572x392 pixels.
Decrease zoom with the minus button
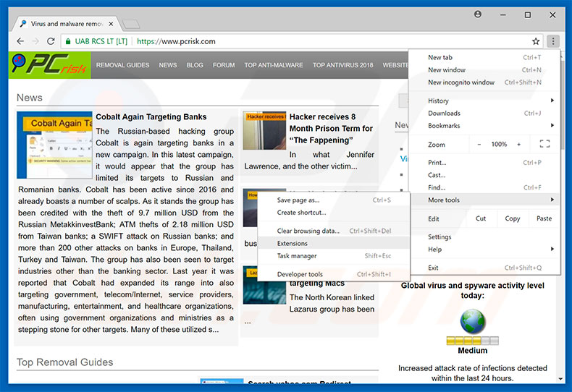point(479,145)
